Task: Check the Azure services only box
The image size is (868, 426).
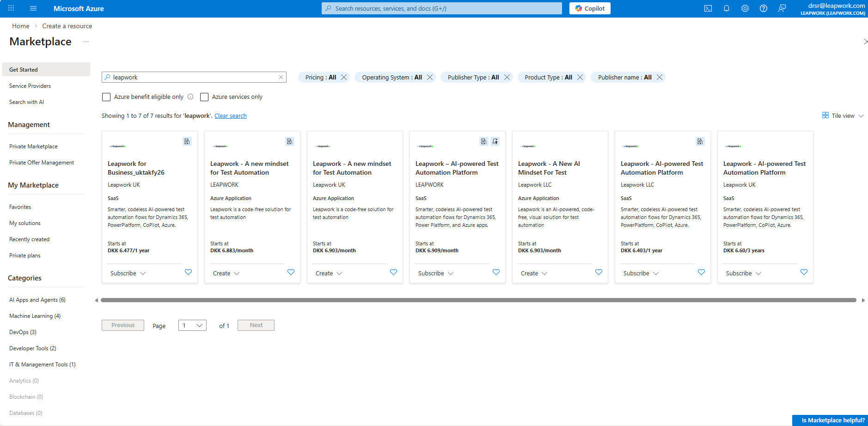Action: tap(204, 97)
